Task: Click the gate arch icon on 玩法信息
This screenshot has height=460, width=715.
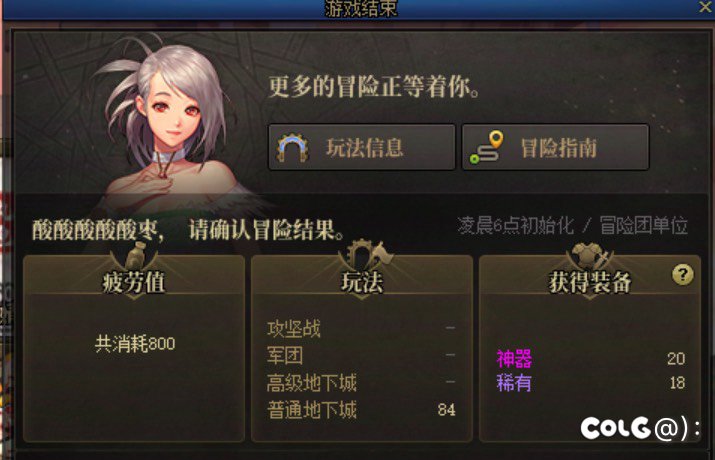Action: [293, 148]
